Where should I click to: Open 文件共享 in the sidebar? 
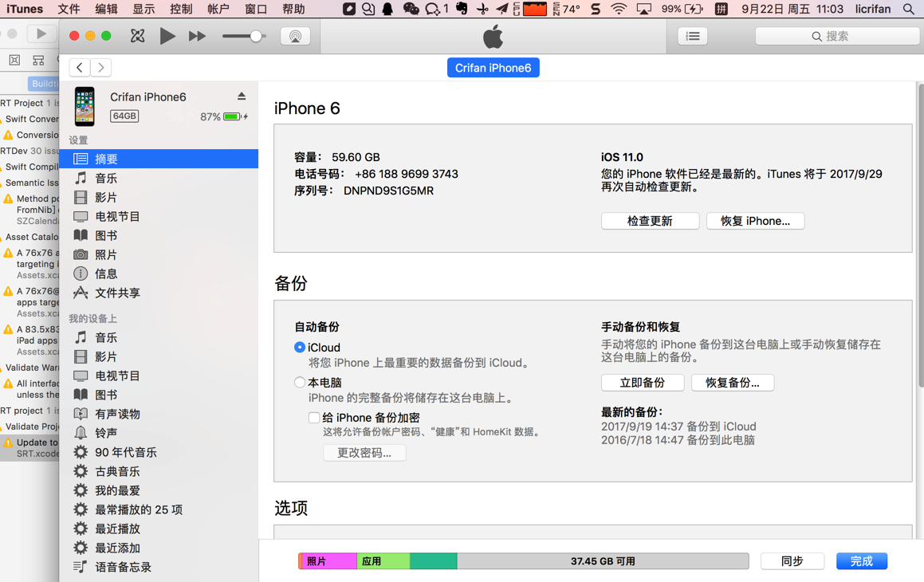[x=159, y=293]
